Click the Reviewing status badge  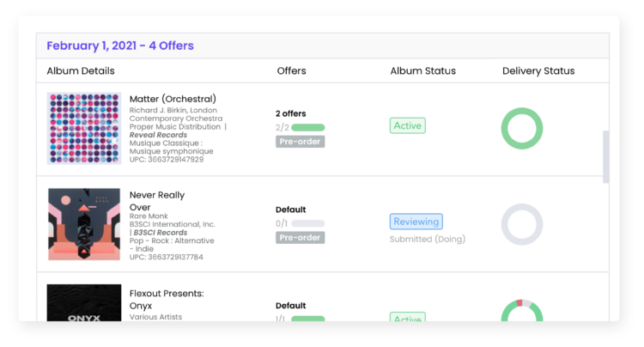point(416,222)
